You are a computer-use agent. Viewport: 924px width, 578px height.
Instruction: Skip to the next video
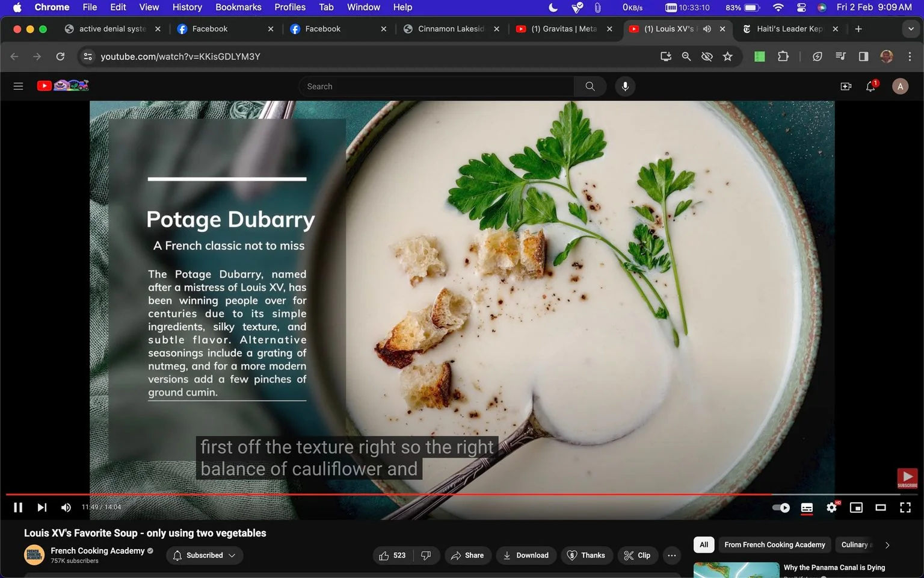pyautogui.click(x=42, y=508)
